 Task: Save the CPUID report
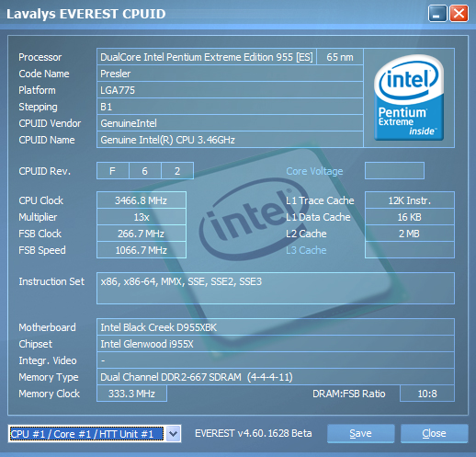click(360, 433)
